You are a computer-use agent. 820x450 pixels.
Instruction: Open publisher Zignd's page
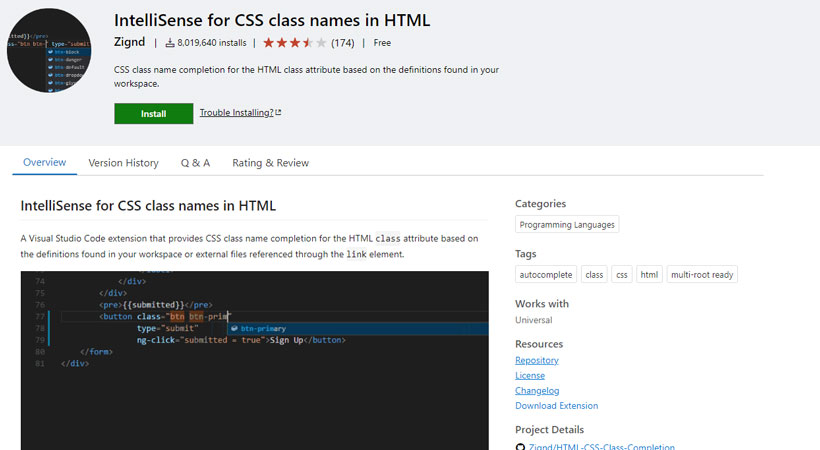click(129, 42)
